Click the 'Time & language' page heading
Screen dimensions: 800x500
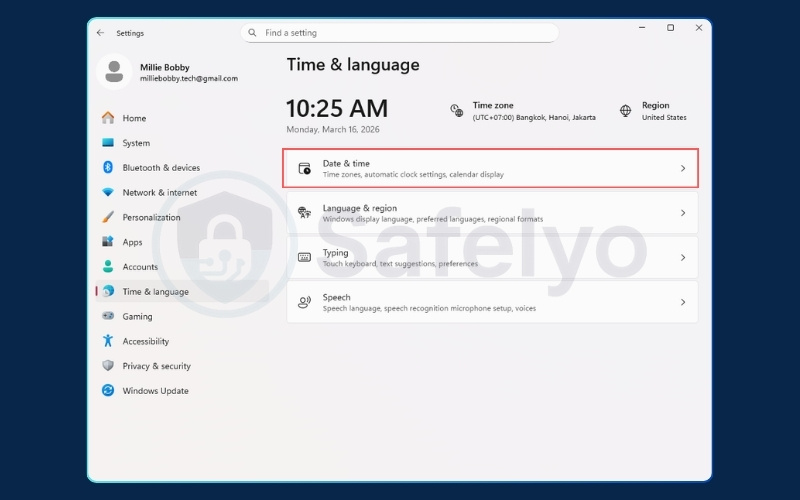pyautogui.click(x=353, y=65)
